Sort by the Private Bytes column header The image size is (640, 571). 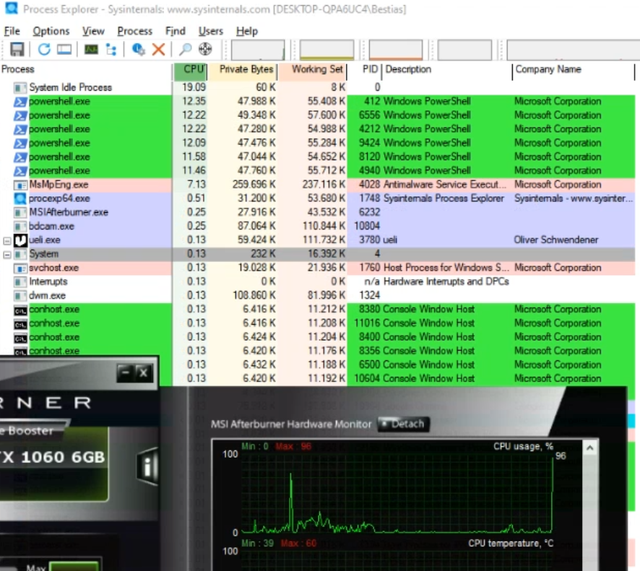pyautogui.click(x=244, y=71)
